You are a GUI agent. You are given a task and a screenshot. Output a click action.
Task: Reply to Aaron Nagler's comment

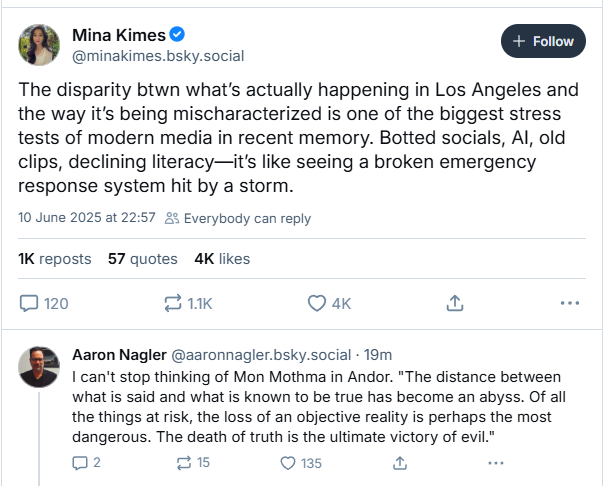pos(80,463)
